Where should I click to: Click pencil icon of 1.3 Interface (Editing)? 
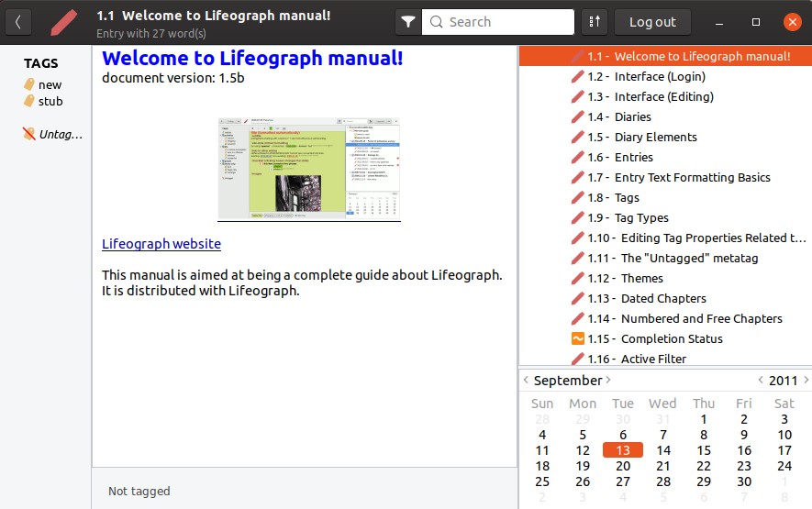tap(577, 97)
